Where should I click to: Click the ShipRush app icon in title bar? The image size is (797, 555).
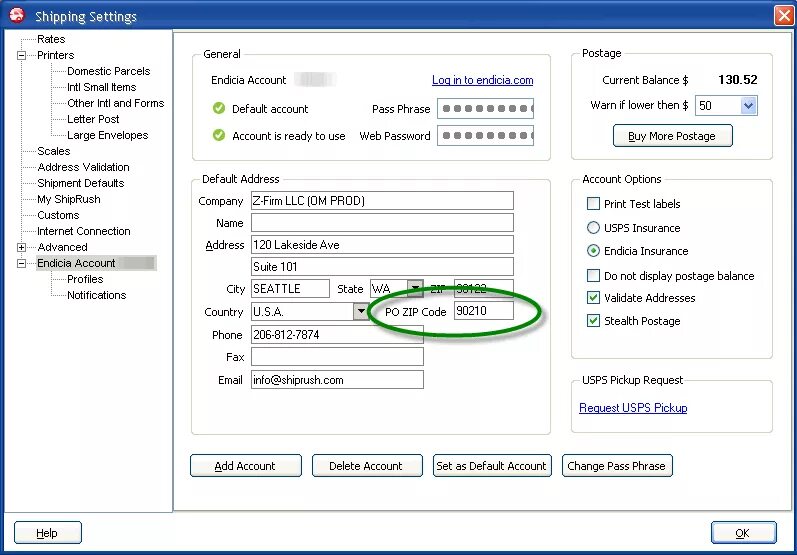(16, 16)
